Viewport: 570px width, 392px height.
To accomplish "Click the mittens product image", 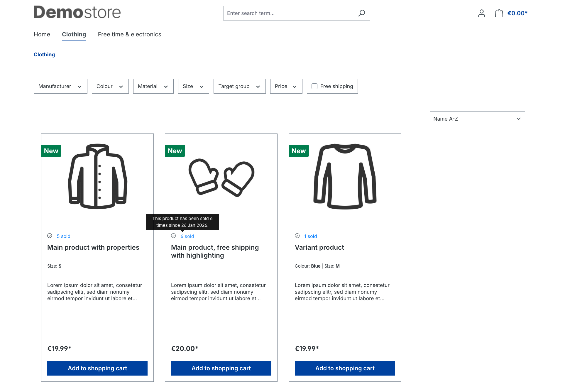I will coord(221,177).
